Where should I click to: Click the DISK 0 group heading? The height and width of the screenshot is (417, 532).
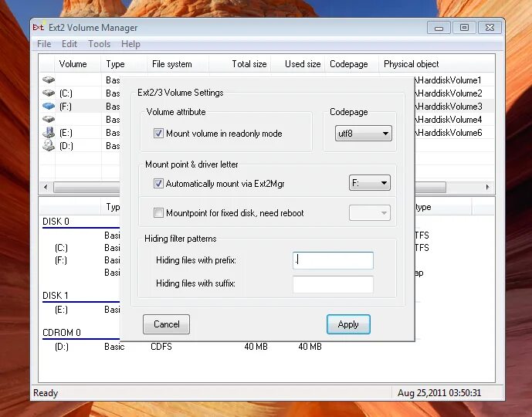click(x=56, y=222)
